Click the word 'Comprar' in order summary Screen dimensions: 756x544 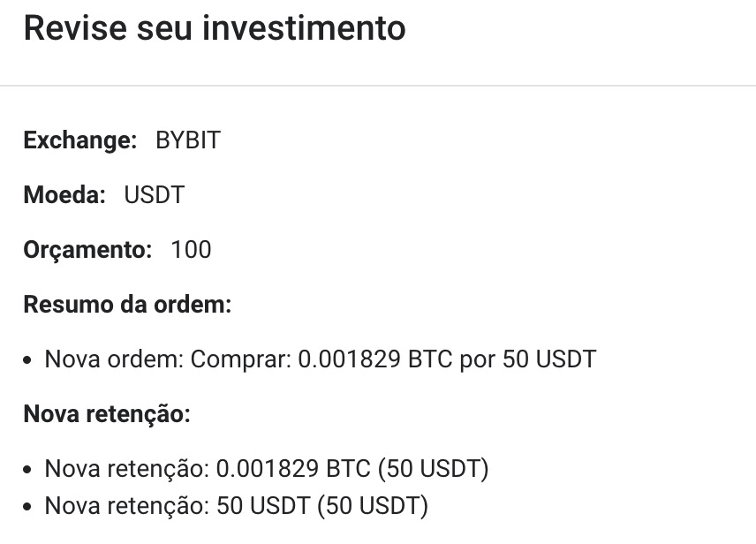click(241, 359)
